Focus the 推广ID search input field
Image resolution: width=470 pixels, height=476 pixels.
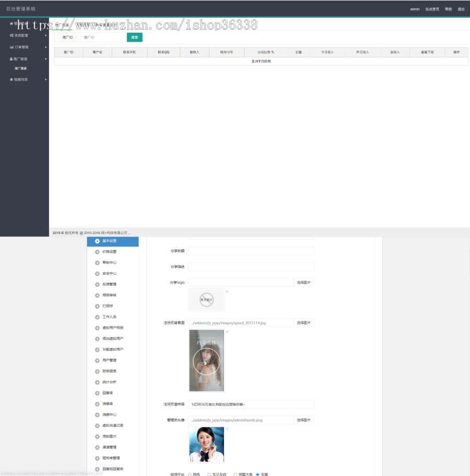(103, 38)
